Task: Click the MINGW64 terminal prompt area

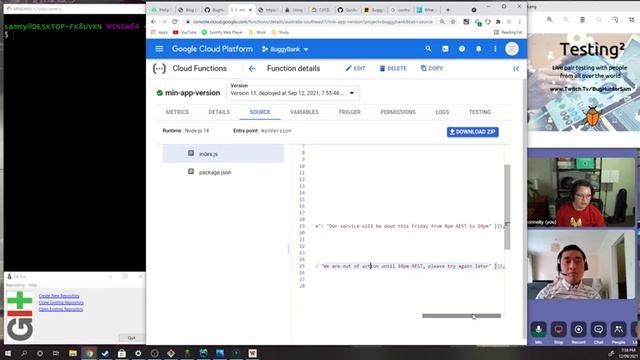Action: pos(74,143)
